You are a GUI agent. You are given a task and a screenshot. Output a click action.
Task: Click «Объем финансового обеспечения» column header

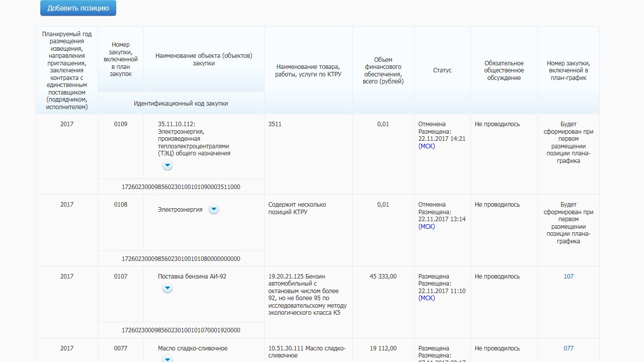click(383, 70)
